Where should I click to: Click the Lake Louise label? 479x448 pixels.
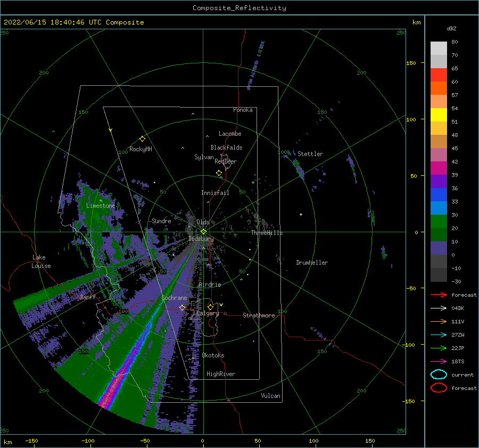pos(42,262)
